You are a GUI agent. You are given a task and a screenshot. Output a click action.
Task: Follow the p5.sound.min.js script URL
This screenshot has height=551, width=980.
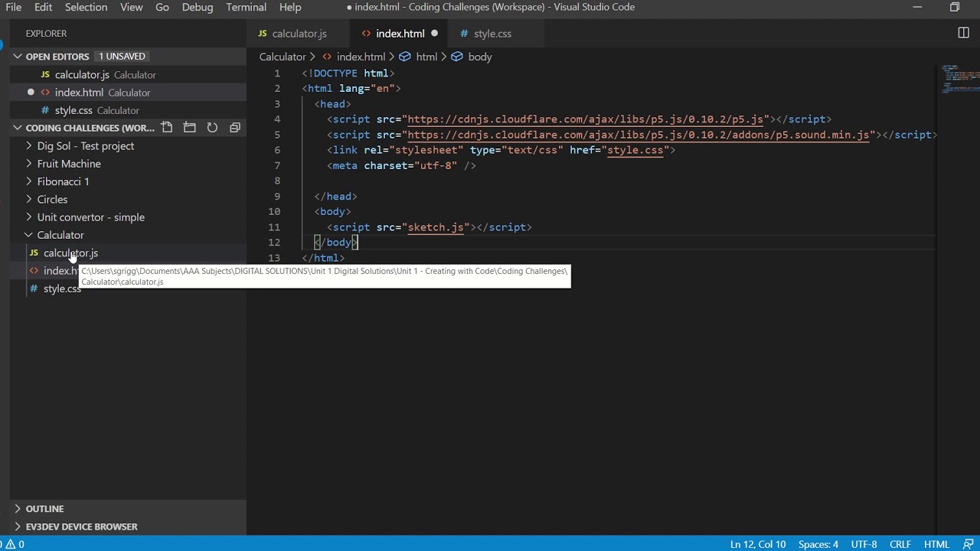tap(639, 135)
